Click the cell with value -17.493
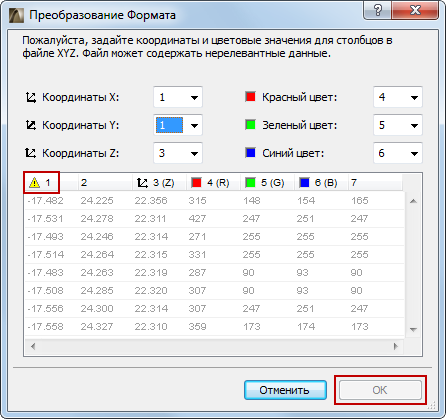This screenshot has height=419, width=446. (45, 237)
